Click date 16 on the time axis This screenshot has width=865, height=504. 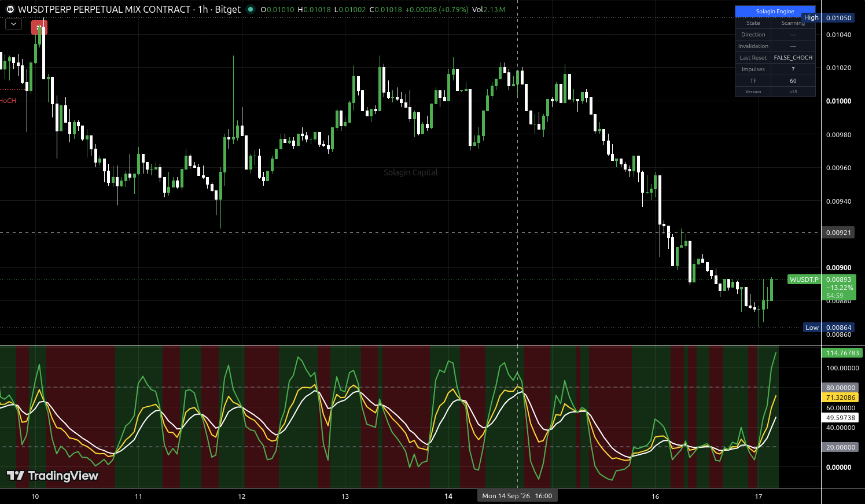point(655,496)
